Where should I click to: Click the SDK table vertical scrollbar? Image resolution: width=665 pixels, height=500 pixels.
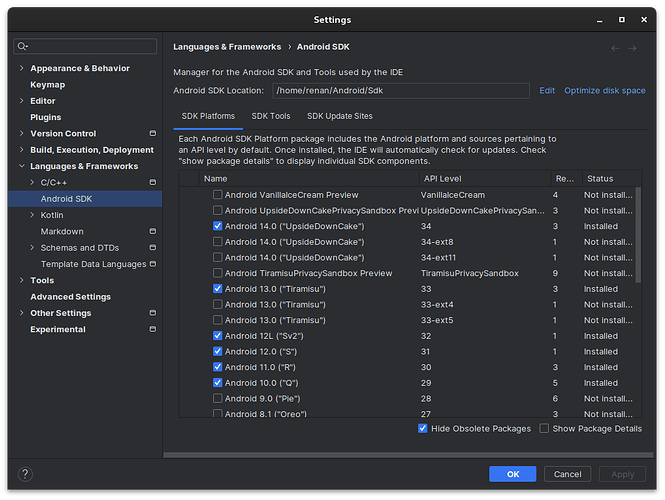[638, 235]
